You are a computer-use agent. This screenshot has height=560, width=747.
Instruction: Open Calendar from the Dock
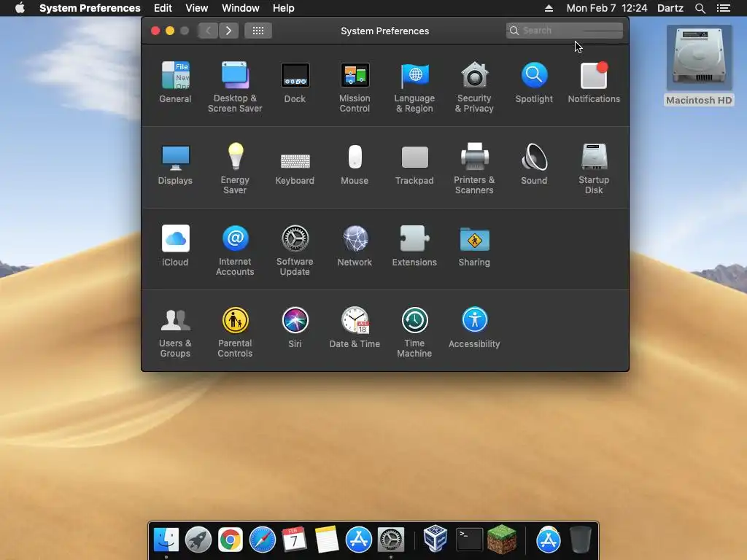click(295, 540)
